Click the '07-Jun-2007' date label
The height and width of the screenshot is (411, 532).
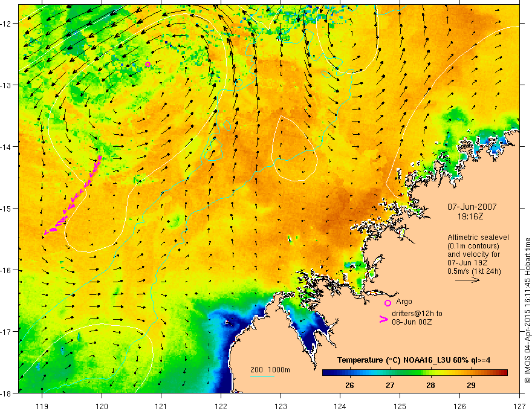point(472,207)
